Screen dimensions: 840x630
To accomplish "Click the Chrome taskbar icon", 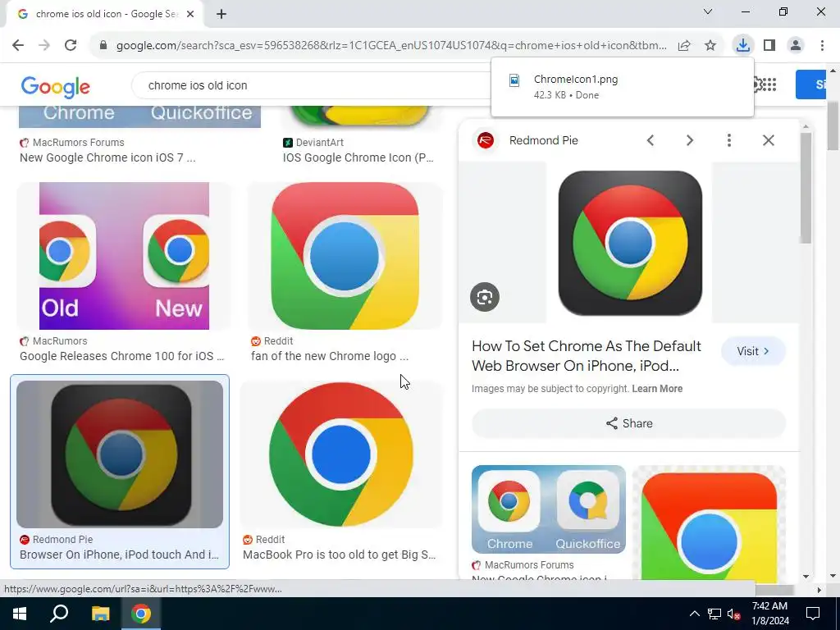I will [x=141, y=614].
